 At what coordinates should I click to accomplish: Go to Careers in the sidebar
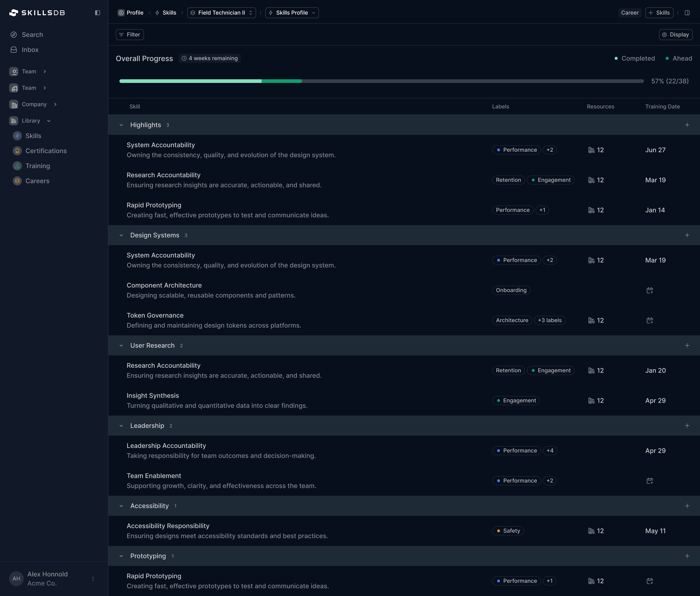click(x=37, y=181)
